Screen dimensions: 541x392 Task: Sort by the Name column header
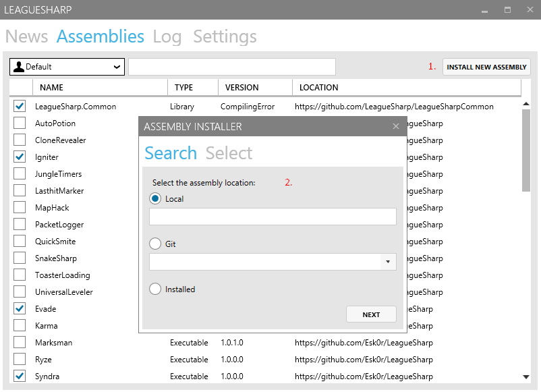(x=100, y=87)
